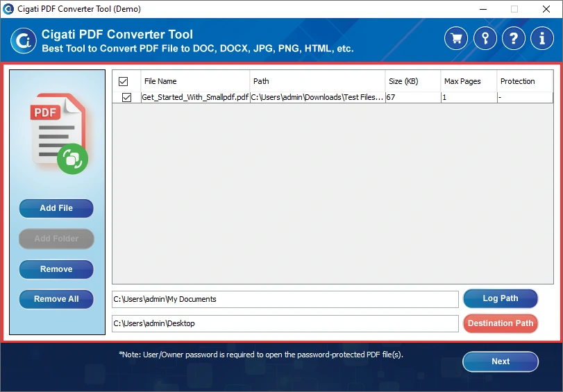
Task: Click the Cigati logo in the header
Action: [x=24, y=40]
